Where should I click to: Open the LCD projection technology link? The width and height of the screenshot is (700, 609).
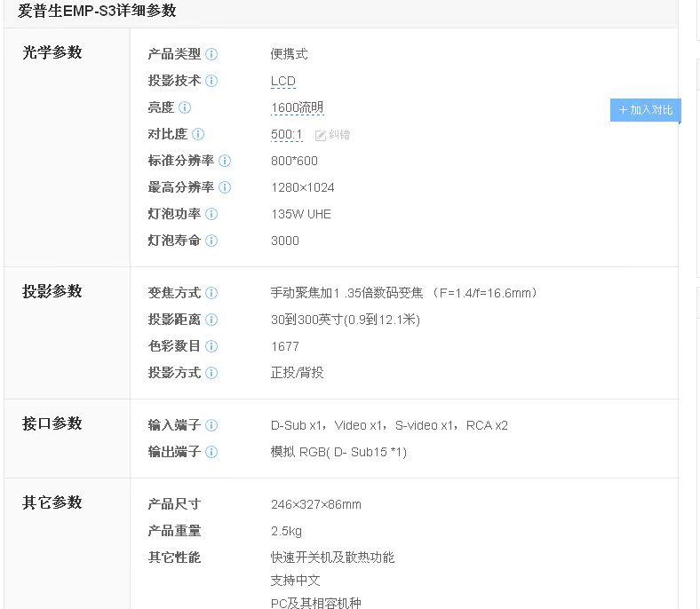[x=283, y=81]
